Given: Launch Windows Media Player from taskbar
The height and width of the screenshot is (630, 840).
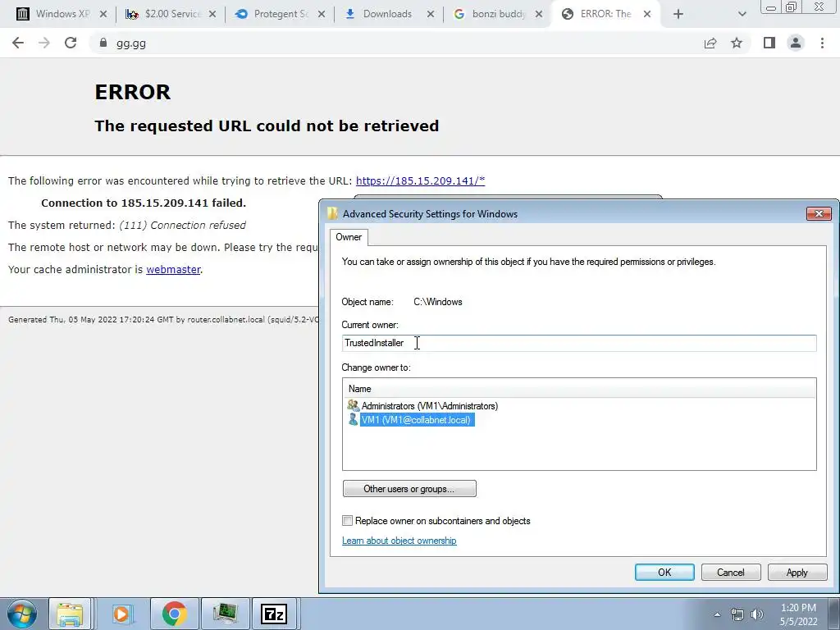Looking at the screenshot, I should click(121, 614).
